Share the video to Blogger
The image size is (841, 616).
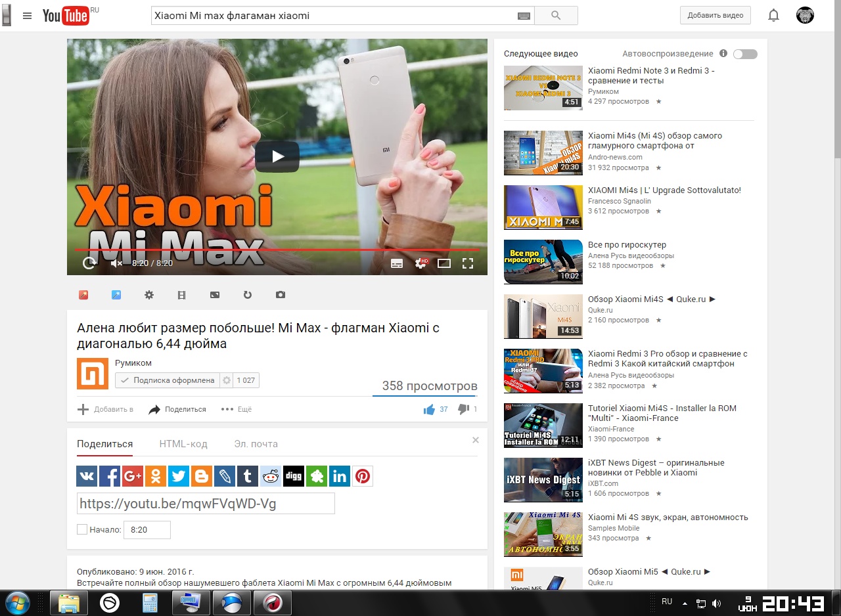tap(202, 476)
